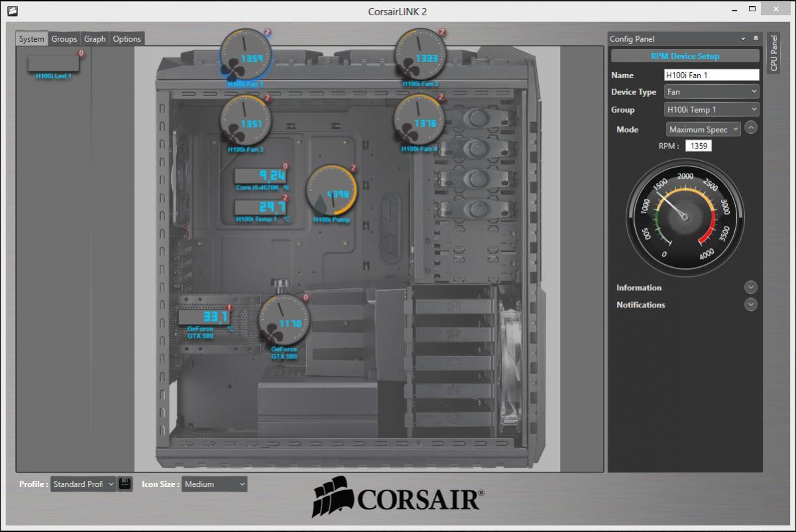
Task: Open the Profile dropdown
Action: 83,484
